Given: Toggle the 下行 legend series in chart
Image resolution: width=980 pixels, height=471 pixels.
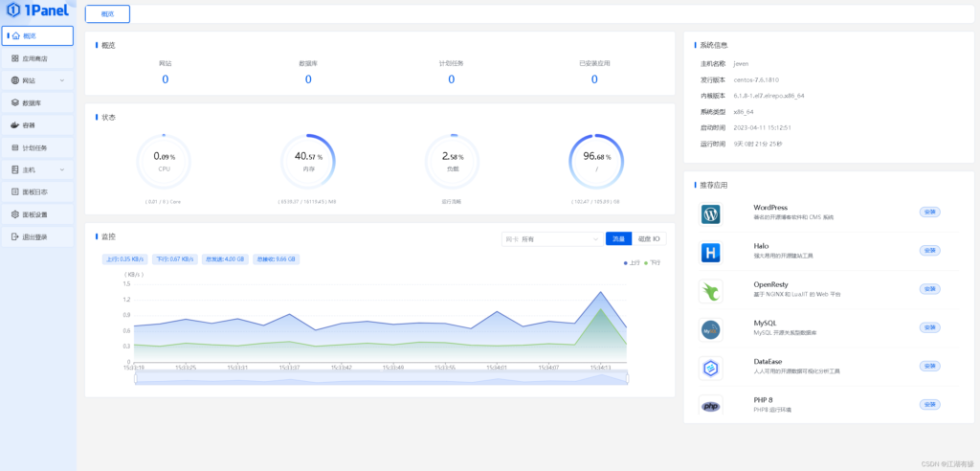Looking at the screenshot, I should [653, 261].
